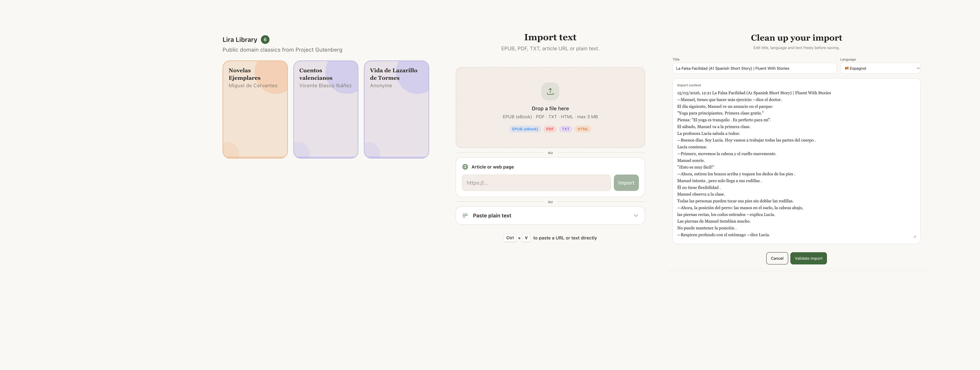Open Novelas Ejemplares book card
Viewport: 980px width, 370px height.
[x=255, y=109]
